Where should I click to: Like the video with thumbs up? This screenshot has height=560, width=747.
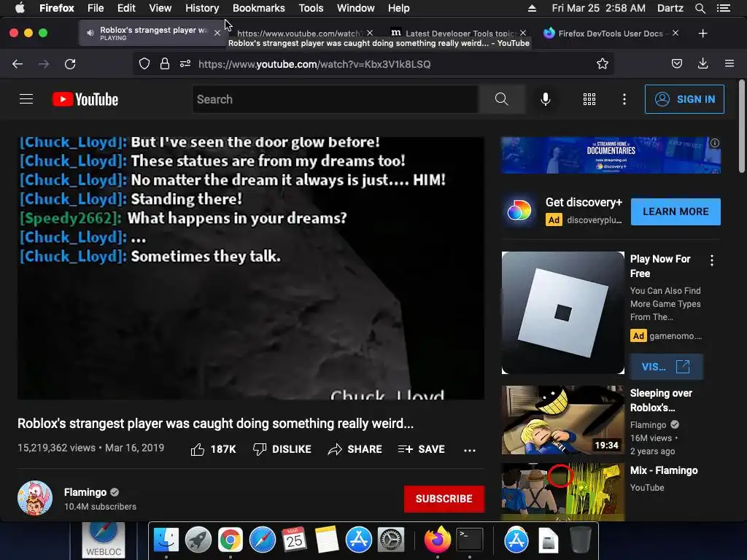click(x=213, y=449)
